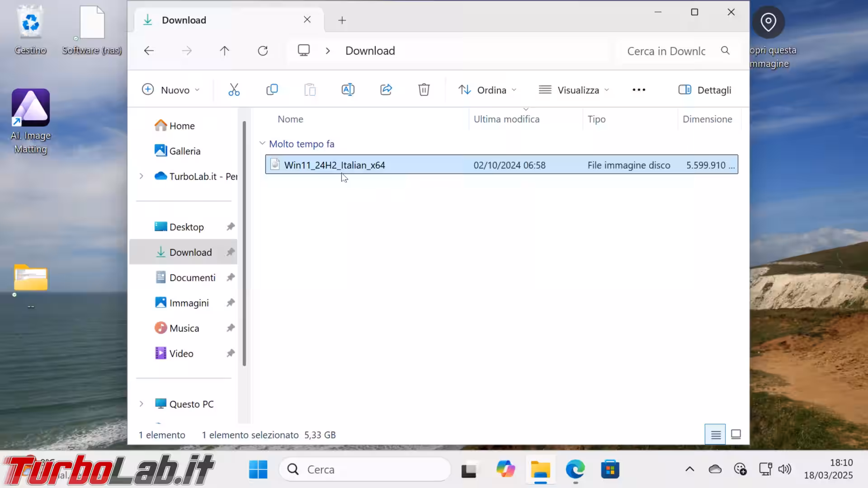Refresh the Download folder view
This screenshot has width=868, height=488.
point(263,51)
